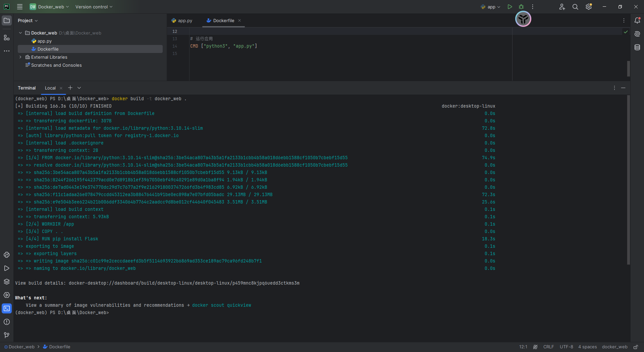The height and width of the screenshot is (352, 644).
Task: Open Code With Me icon
Action: click(x=562, y=7)
